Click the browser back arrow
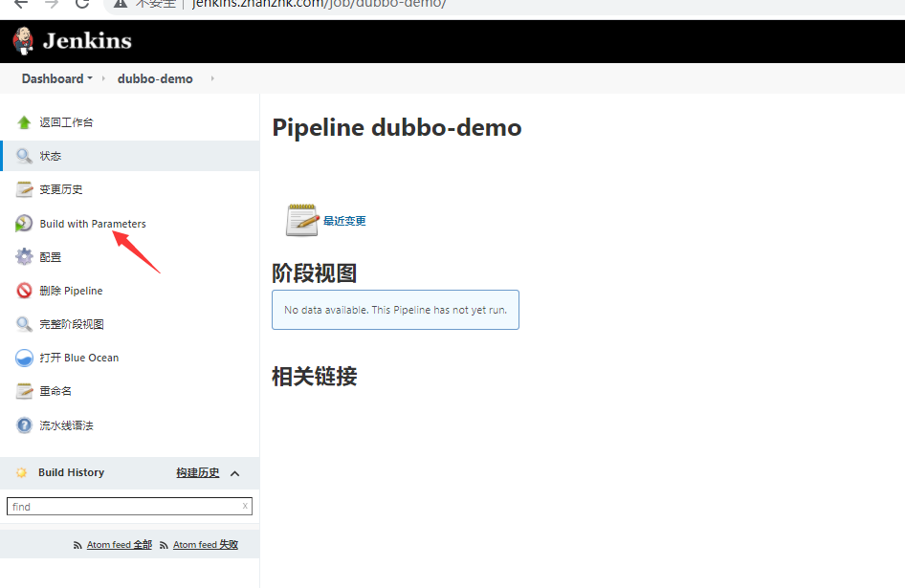The height and width of the screenshot is (588, 905). (21, 4)
